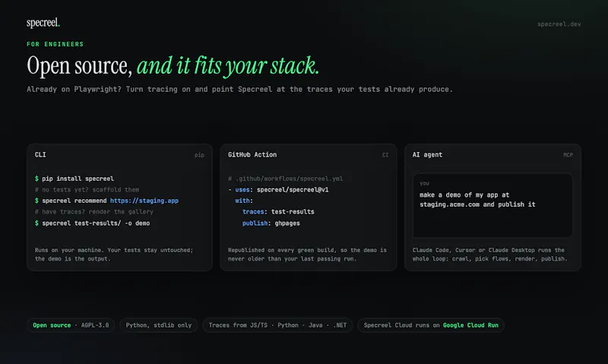The height and width of the screenshot is (364, 608).
Task: Click the CI tag on GitHub card
Action: coord(385,155)
